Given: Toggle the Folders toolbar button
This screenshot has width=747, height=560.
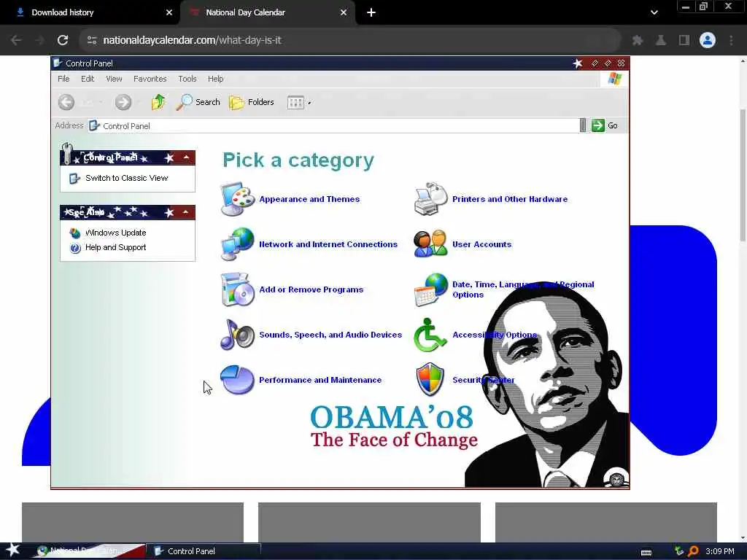Looking at the screenshot, I should pyautogui.click(x=252, y=102).
